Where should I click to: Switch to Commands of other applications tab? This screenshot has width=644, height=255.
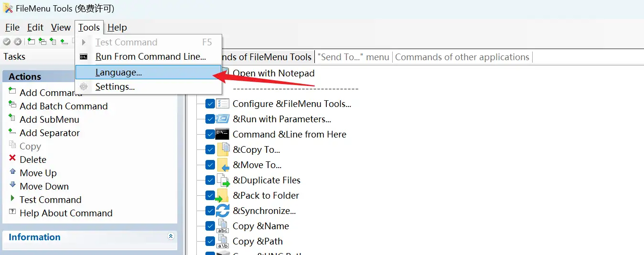tap(462, 57)
